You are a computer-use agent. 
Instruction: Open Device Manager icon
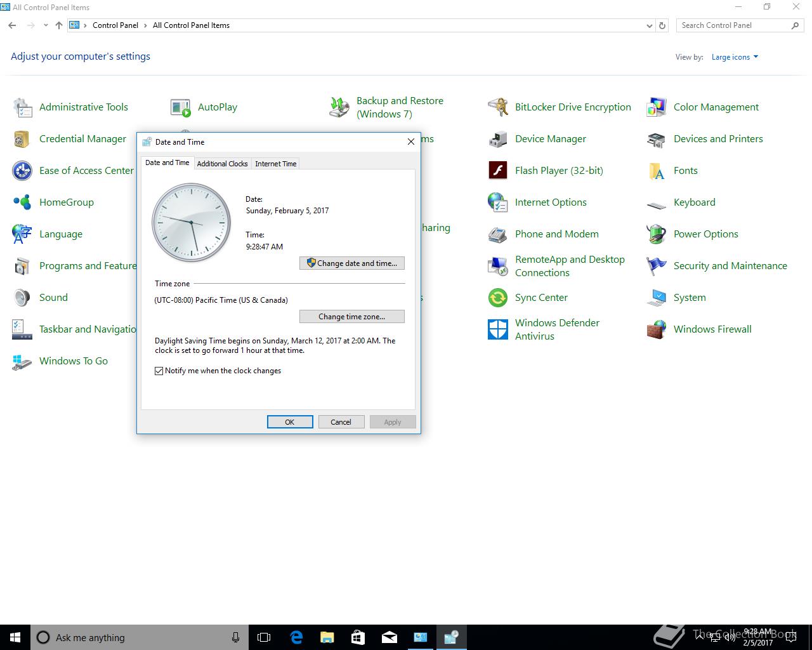498,139
